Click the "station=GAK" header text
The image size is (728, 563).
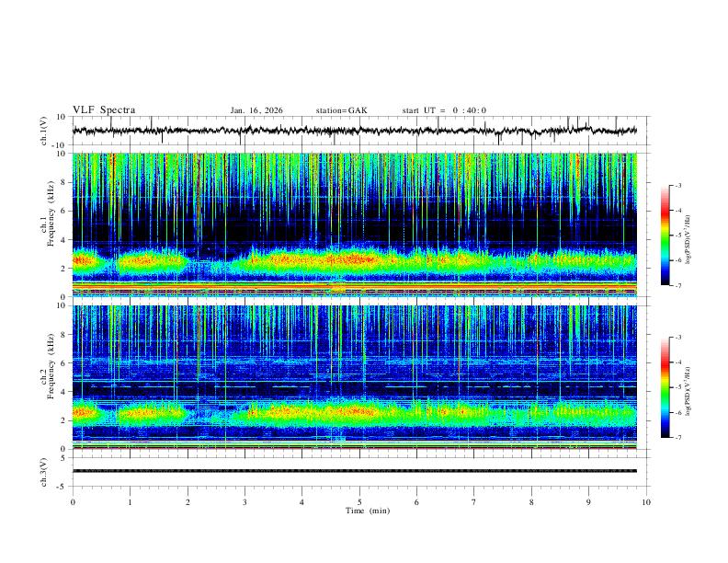click(342, 110)
